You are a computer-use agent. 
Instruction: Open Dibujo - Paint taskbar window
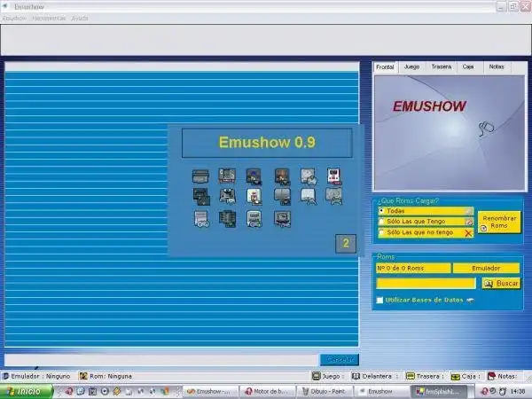[325, 392]
